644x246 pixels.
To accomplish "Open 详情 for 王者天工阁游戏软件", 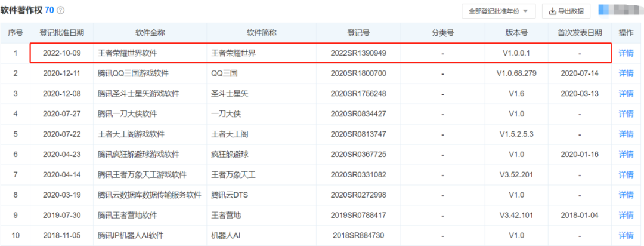I will click(x=626, y=134).
